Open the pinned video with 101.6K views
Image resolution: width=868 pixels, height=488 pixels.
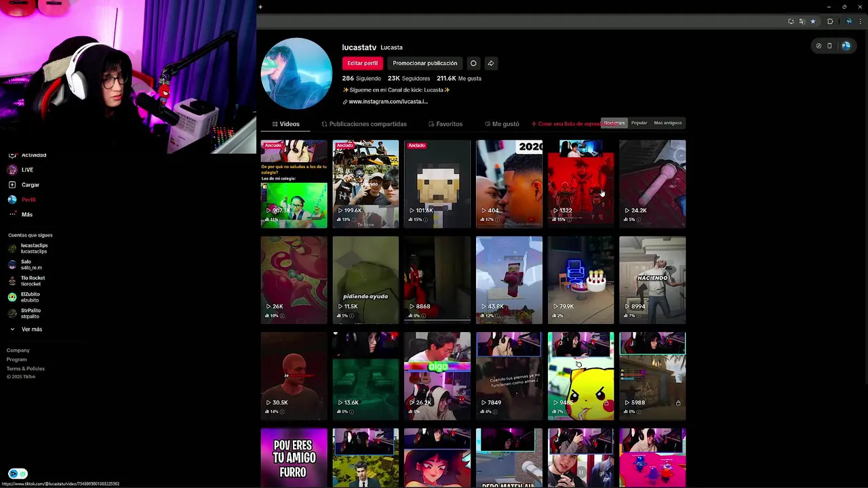437,184
